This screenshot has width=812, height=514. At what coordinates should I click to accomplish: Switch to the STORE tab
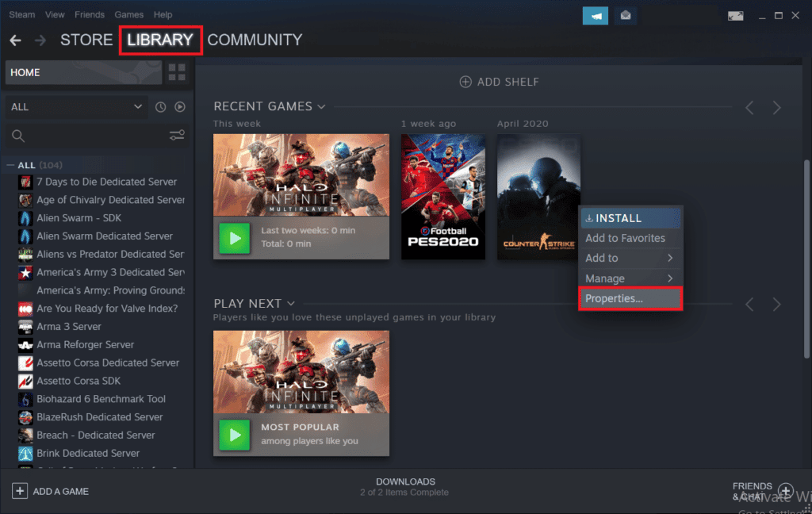coord(86,40)
